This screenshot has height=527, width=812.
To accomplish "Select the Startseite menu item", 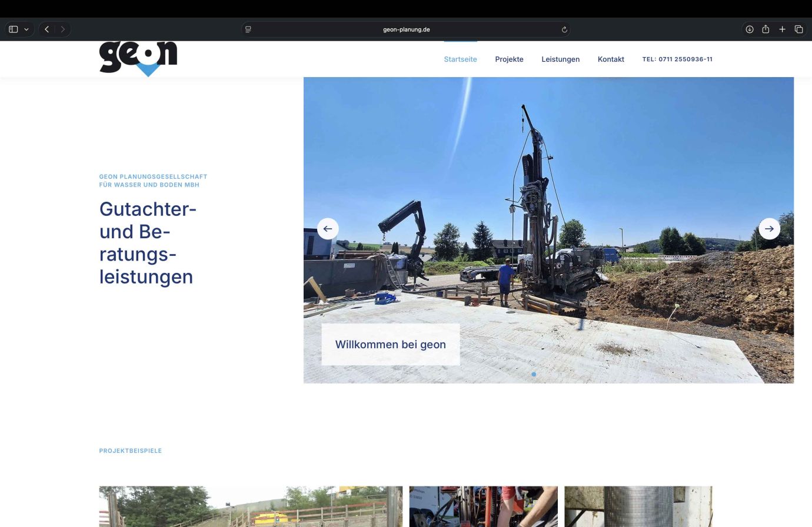I will 460,59.
